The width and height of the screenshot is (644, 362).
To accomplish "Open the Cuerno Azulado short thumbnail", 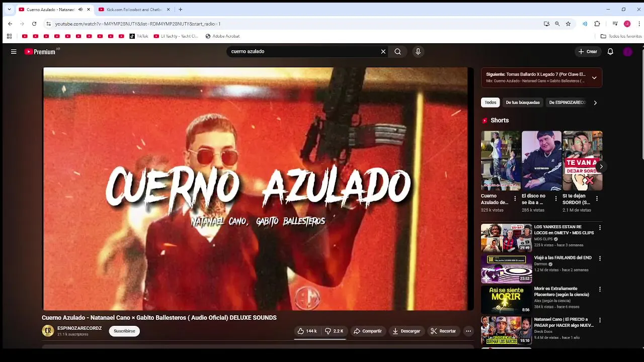I will 501,161.
